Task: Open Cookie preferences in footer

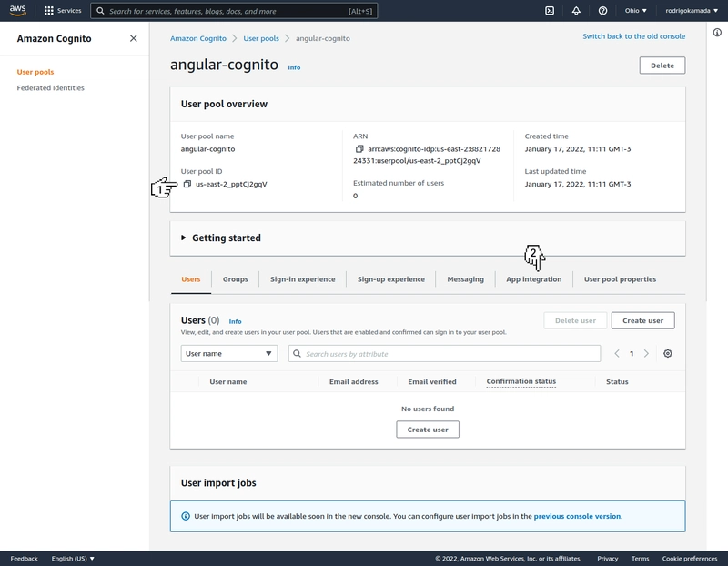Action: 690,559
